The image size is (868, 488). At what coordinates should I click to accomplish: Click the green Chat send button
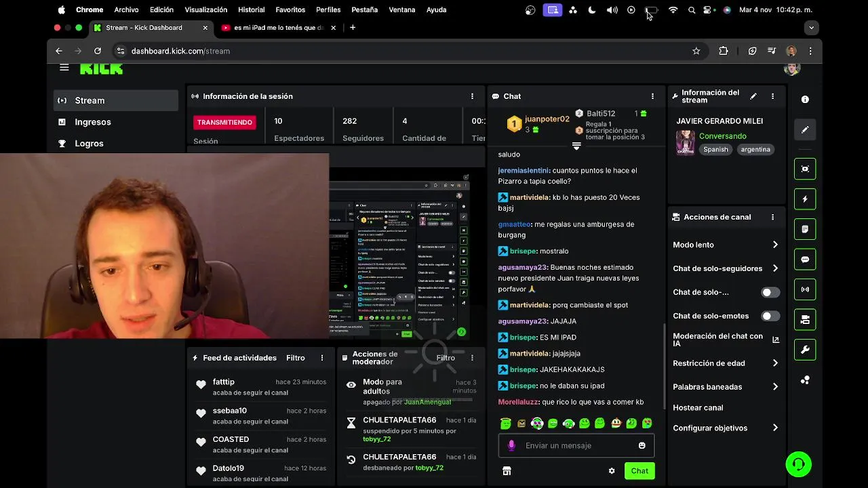coord(639,471)
